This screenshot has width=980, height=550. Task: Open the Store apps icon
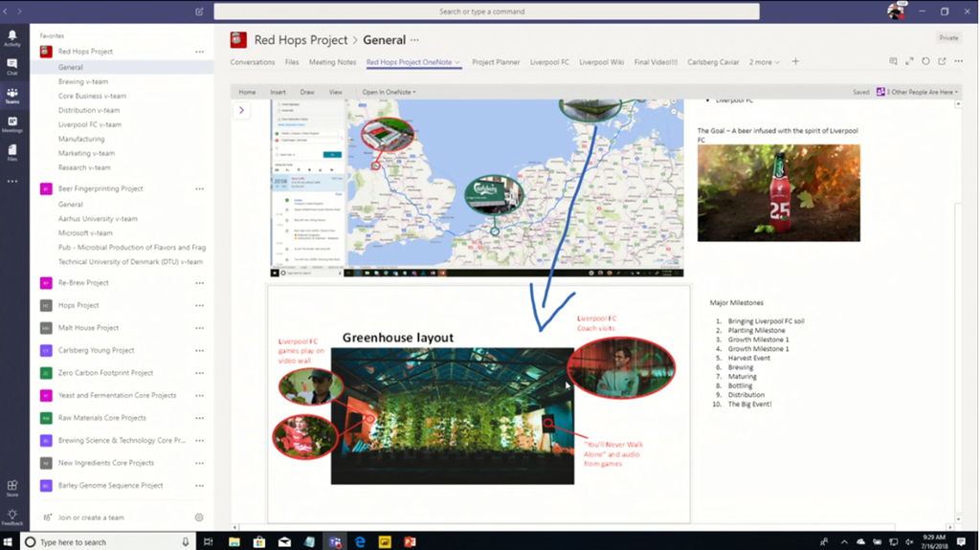pyautogui.click(x=11, y=489)
